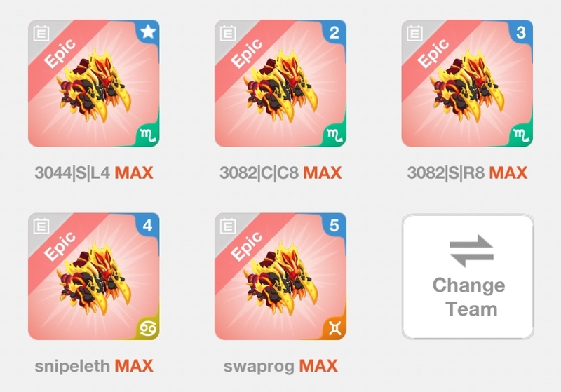Click the Scorpio sign on 3044|S|L4 card
The image size is (561, 392).
148,135
